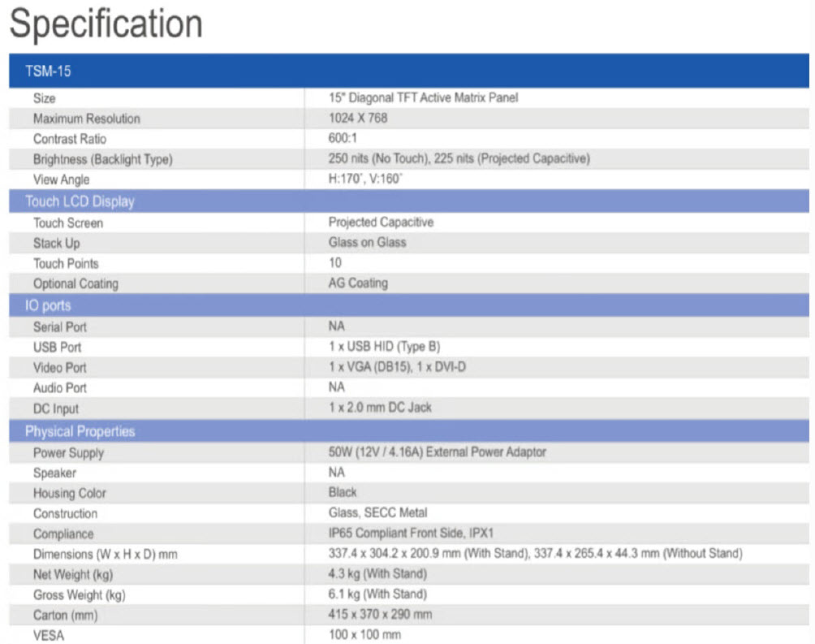The width and height of the screenshot is (815, 644).
Task: Click Dimensions (W x H x D) mm label
Action: pyautogui.click(x=106, y=555)
